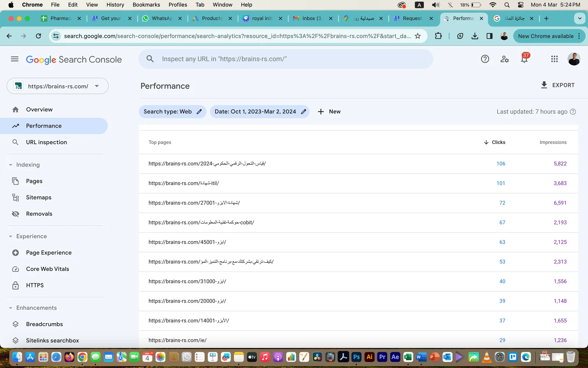Collapse the Experience section

click(11, 236)
